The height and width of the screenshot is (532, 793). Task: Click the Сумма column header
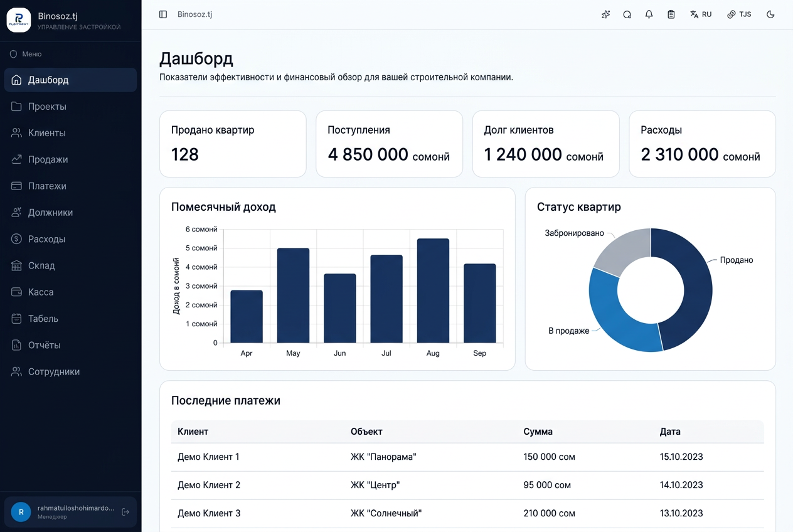click(538, 432)
